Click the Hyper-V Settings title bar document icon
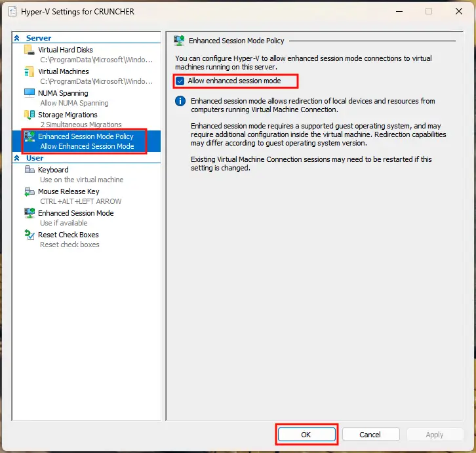The image size is (476, 453). pos(12,12)
